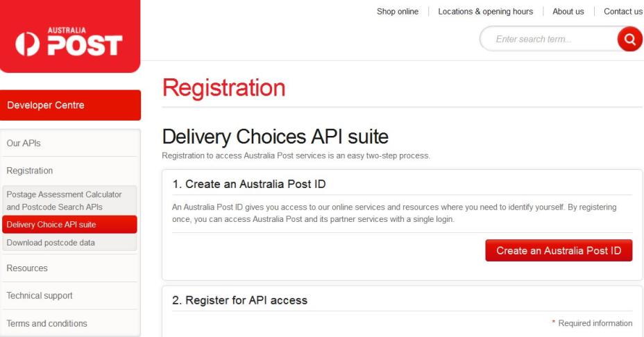This screenshot has width=644, height=337.
Task: Open the Technical support section
Action: (x=71, y=295)
